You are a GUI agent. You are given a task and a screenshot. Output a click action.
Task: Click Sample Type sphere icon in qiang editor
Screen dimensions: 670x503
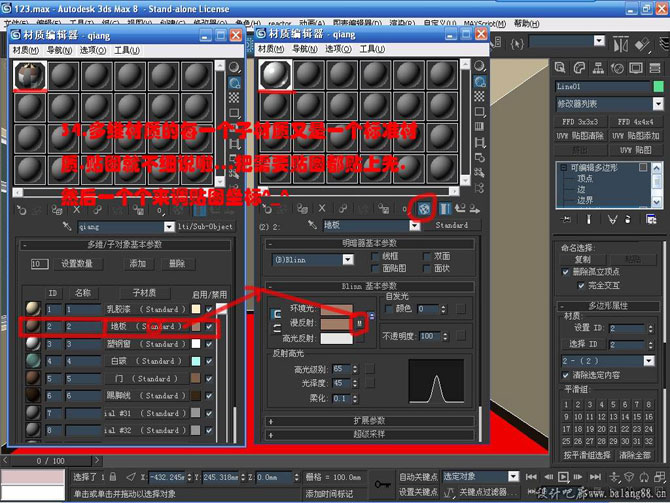tap(234, 67)
